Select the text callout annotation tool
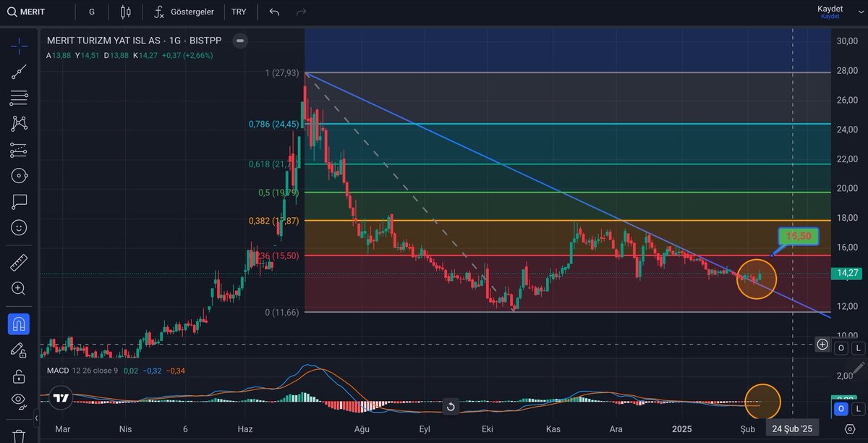 (19, 201)
